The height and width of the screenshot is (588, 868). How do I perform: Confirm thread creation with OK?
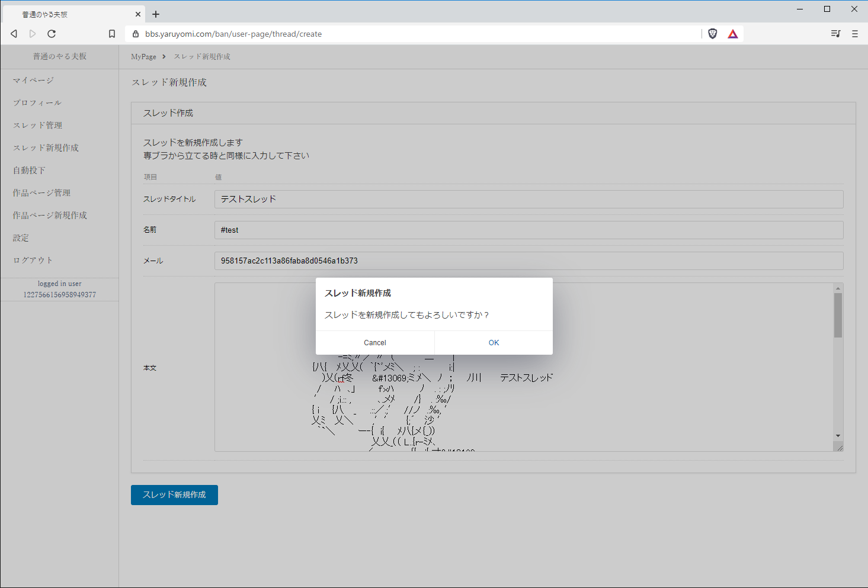pyautogui.click(x=494, y=343)
